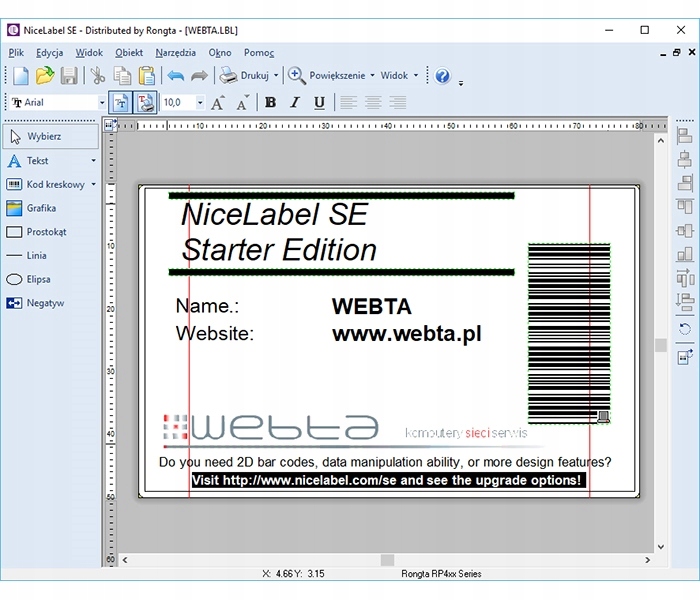700x600 pixels.
Task: Open the Obiekt menu
Action: click(x=129, y=53)
